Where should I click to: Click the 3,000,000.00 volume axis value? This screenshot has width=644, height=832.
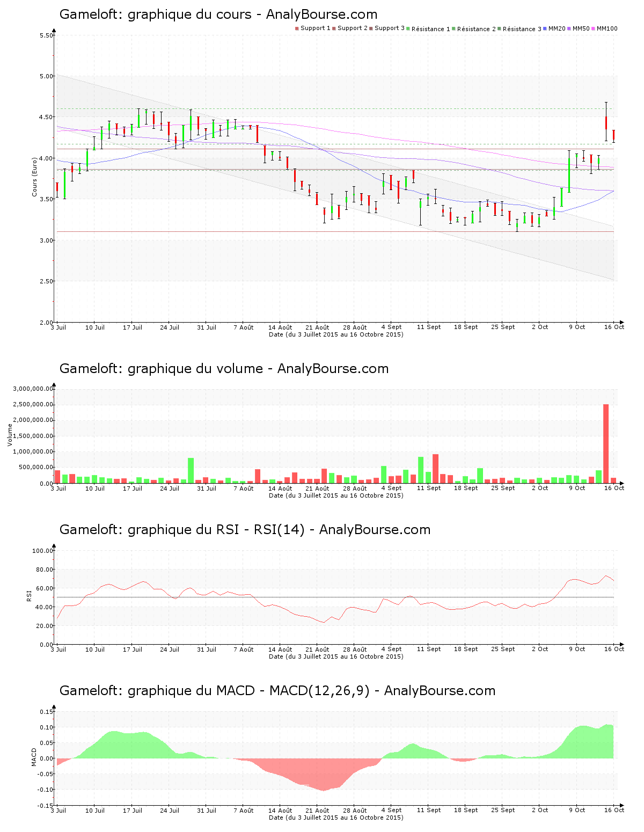[33, 389]
